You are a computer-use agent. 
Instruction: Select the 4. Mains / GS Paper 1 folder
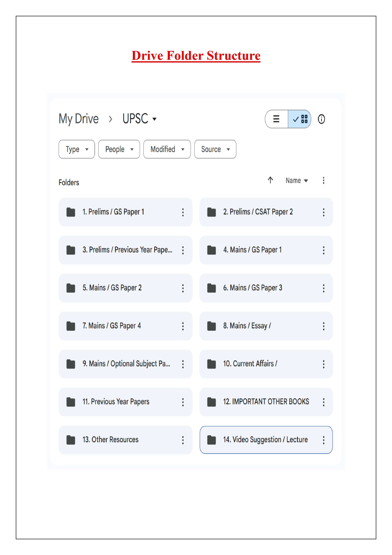click(x=252, y=250)
